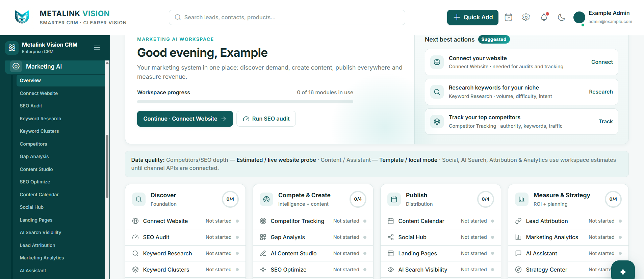644x279 pixels.
Task: Click AI Search Visibility eye icon
Action: 391,270
